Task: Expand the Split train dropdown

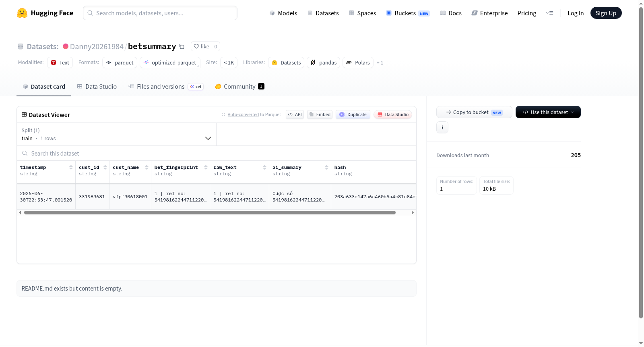Action: [x=116, y=134]
